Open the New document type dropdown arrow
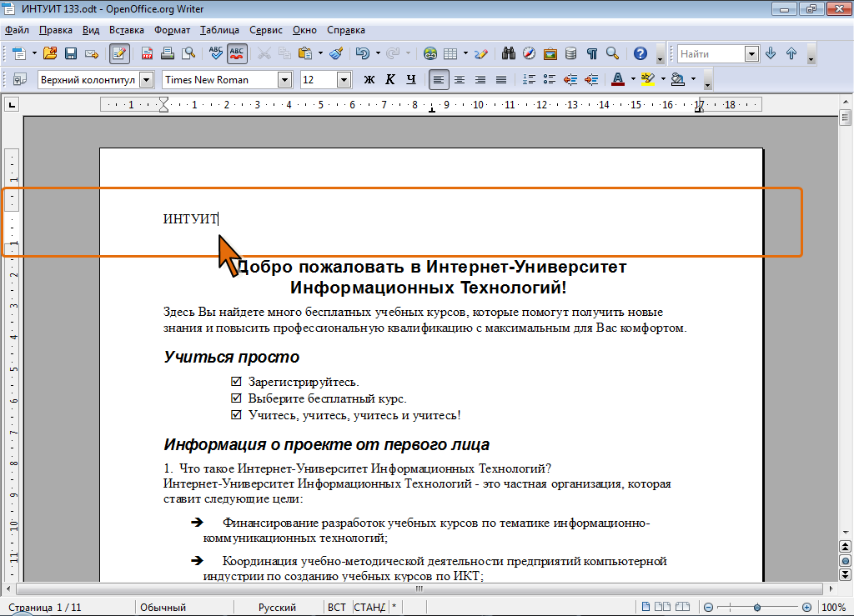 (33, 53)
